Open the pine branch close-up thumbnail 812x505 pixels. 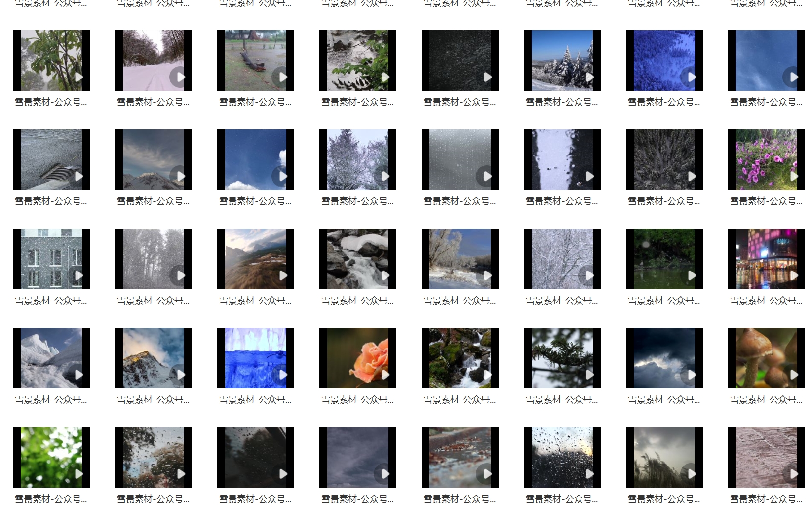pyautogui.click(x=562, y=358)
